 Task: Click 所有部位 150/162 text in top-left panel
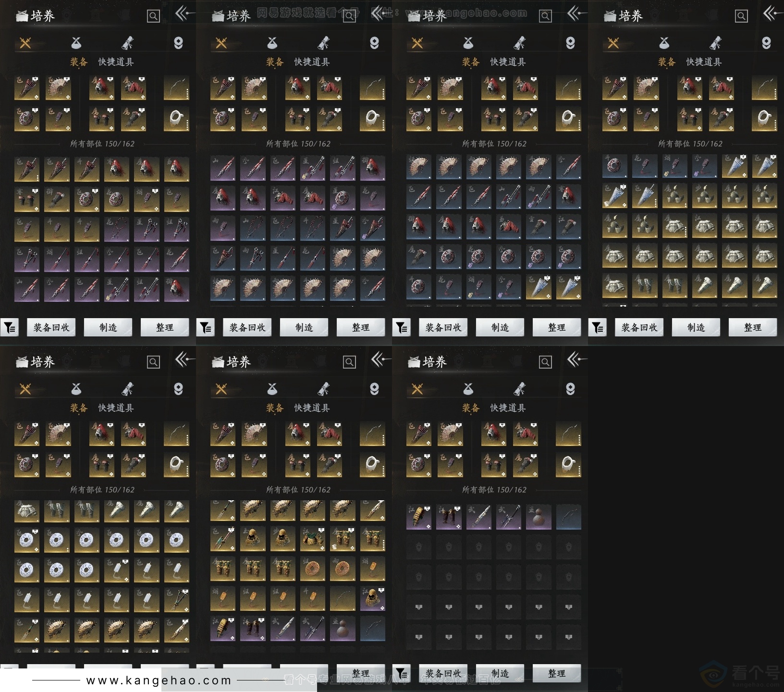point(102,144)
